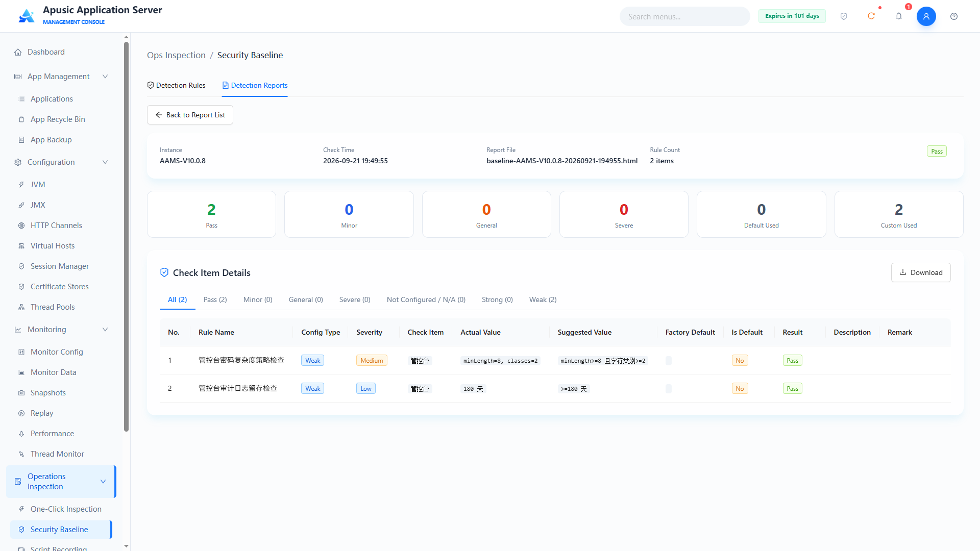Click the refresh icon in header

pos(871,16)
